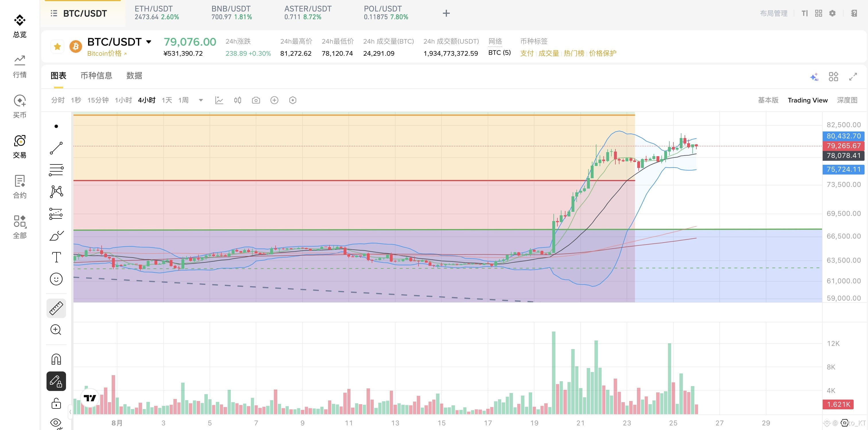
Task: Open the emoji icons tool
Action: pos(56,279)
